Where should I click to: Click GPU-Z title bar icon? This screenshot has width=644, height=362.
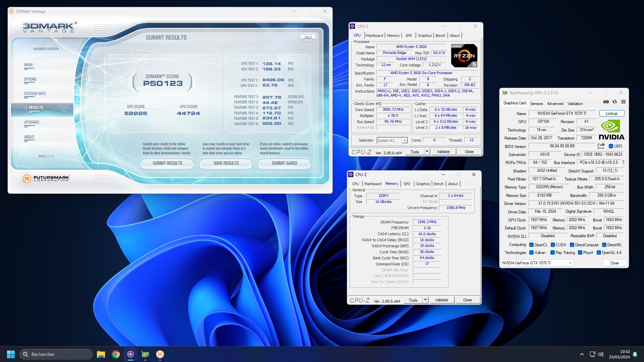point(505,93)
